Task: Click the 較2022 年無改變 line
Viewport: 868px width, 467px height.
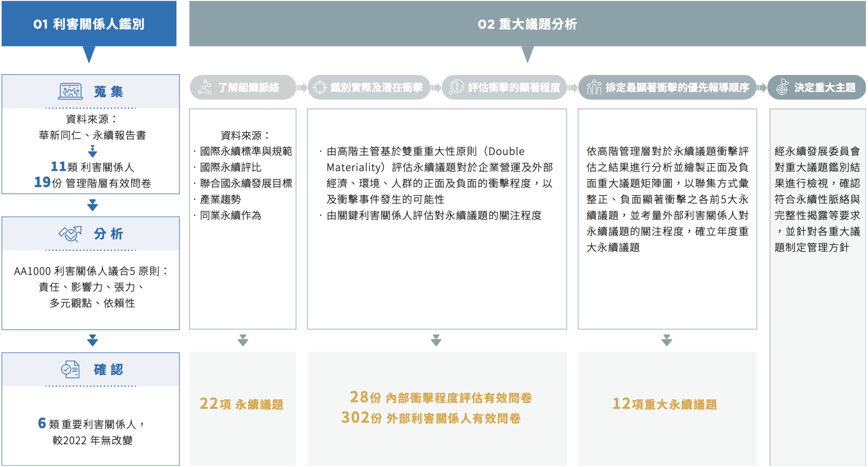Action: pyautogui.click(x=93, y=440)
